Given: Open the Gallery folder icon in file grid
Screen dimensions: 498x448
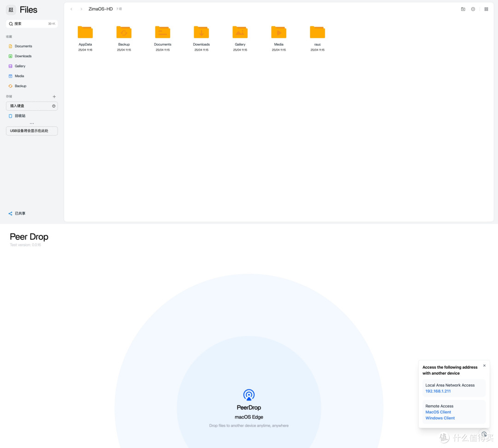Looking at the screenshot, I should coord(240,32).
